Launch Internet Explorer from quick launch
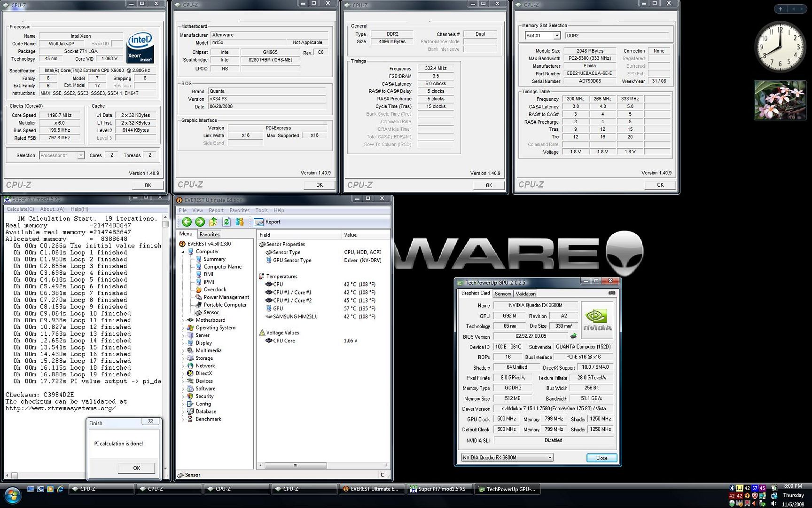 [60, 489]
